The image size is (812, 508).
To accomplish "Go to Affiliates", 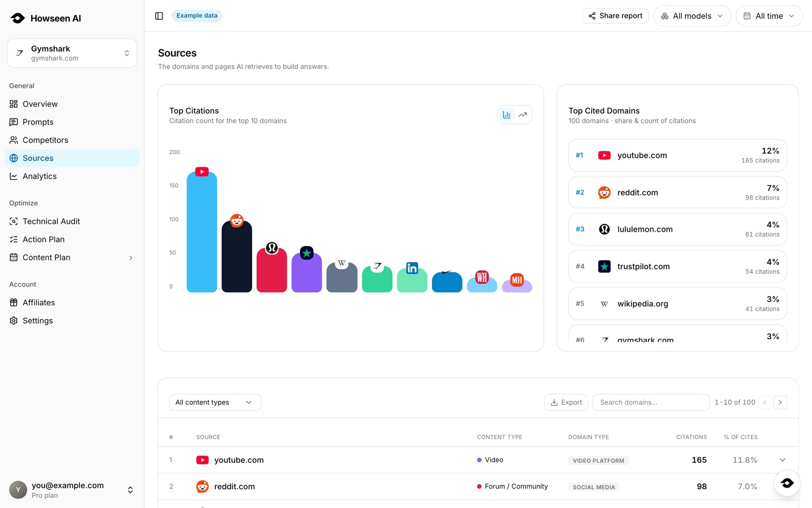I will click(72, 303).
